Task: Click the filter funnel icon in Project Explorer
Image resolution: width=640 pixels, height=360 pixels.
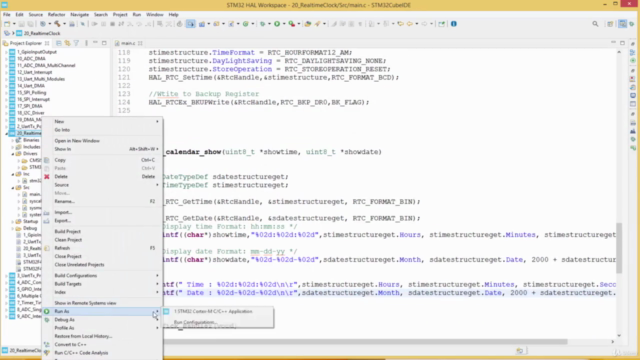Action: [76, 43]
